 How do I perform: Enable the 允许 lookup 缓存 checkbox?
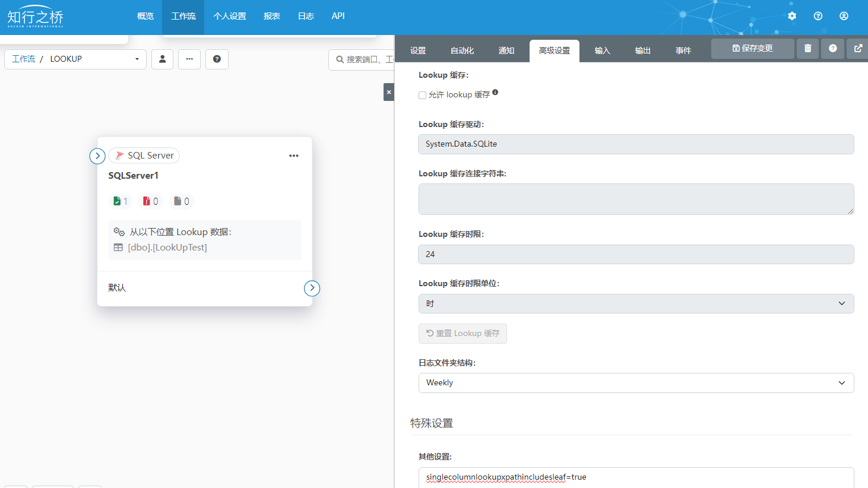(422, 95)
